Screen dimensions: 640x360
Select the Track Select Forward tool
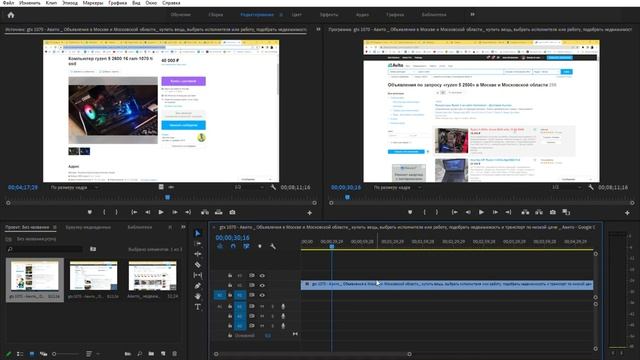[198, 244]
